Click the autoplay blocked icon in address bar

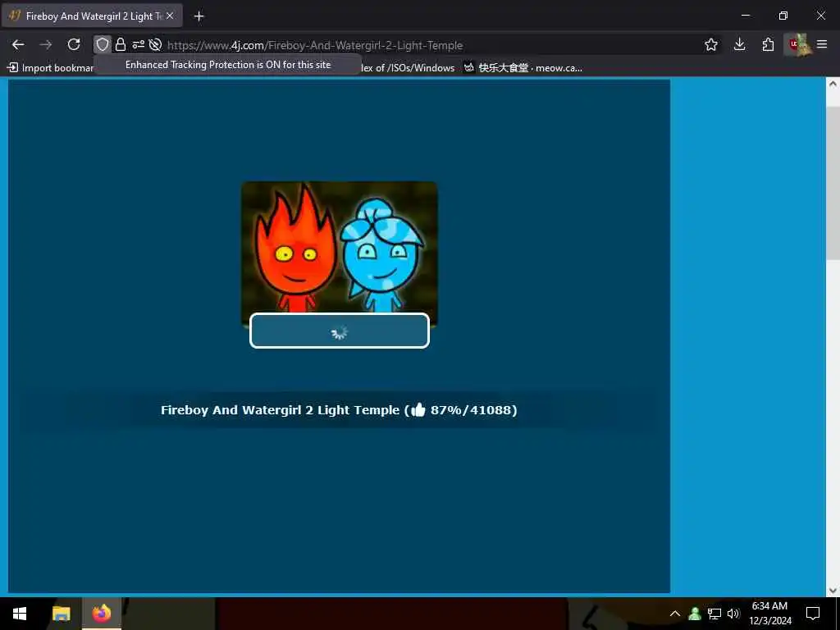pyautogui.click(x=155, y=44)
